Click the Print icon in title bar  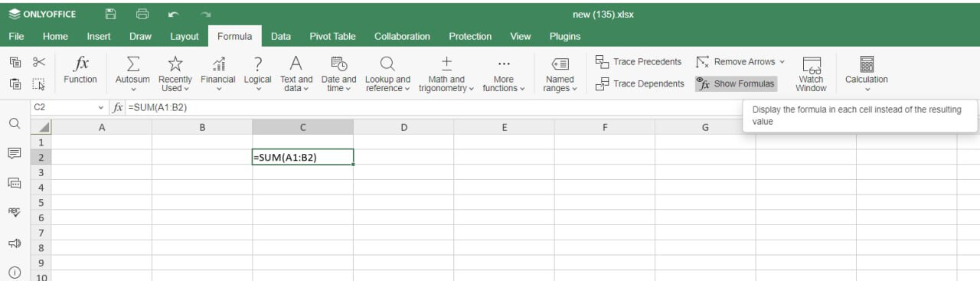coord(142,14)
